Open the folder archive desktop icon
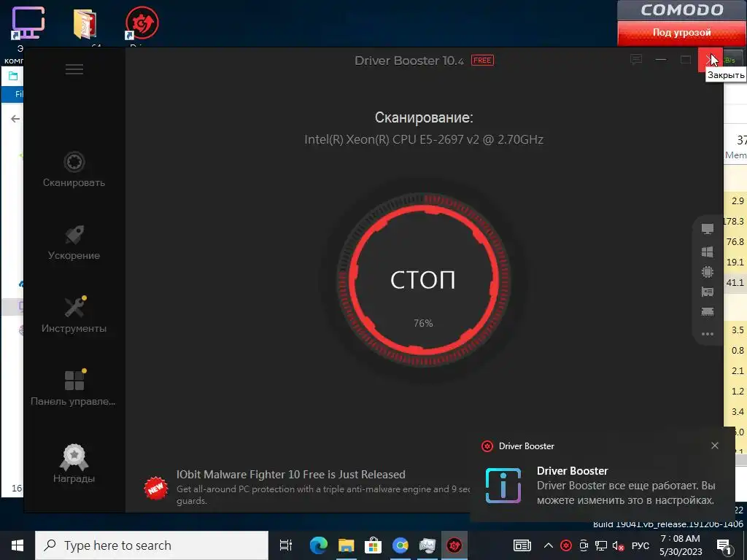This screenshot has height=560, width=747. [x=86, y=24]
